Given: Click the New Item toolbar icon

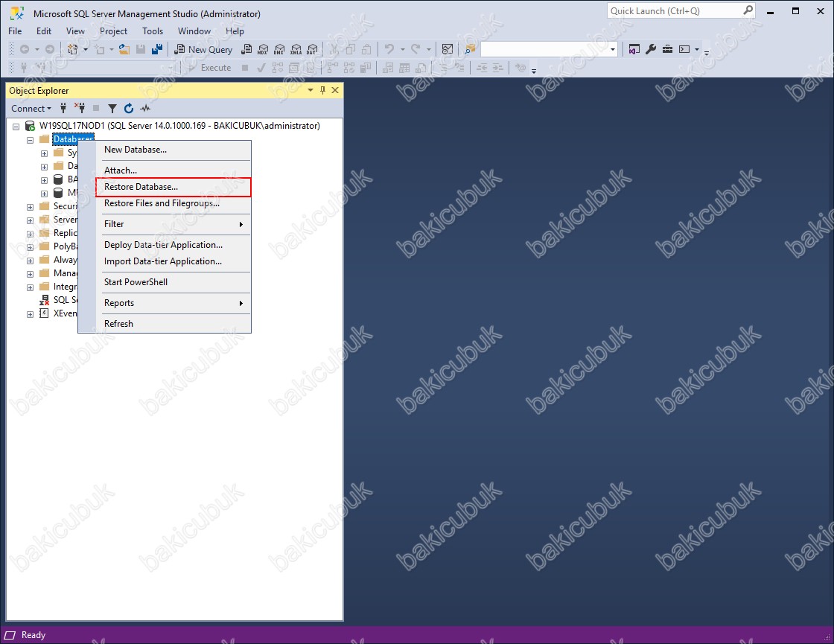Looking at the screenshot, I should [x=73, y=49].
